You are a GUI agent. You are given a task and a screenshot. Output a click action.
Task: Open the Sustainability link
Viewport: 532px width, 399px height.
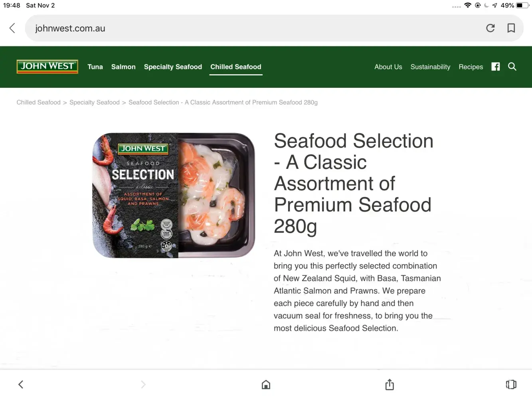(430, 67)
